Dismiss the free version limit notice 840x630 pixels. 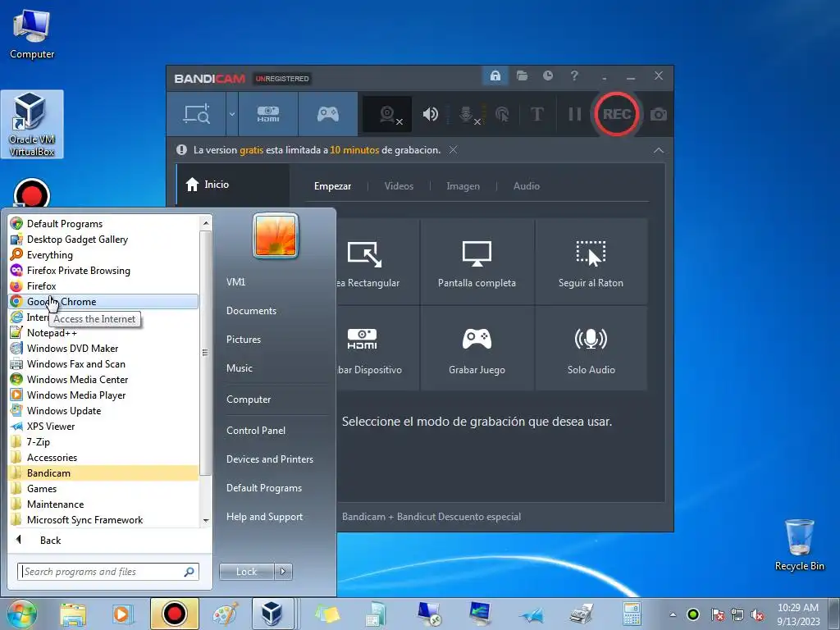(453, 150)
